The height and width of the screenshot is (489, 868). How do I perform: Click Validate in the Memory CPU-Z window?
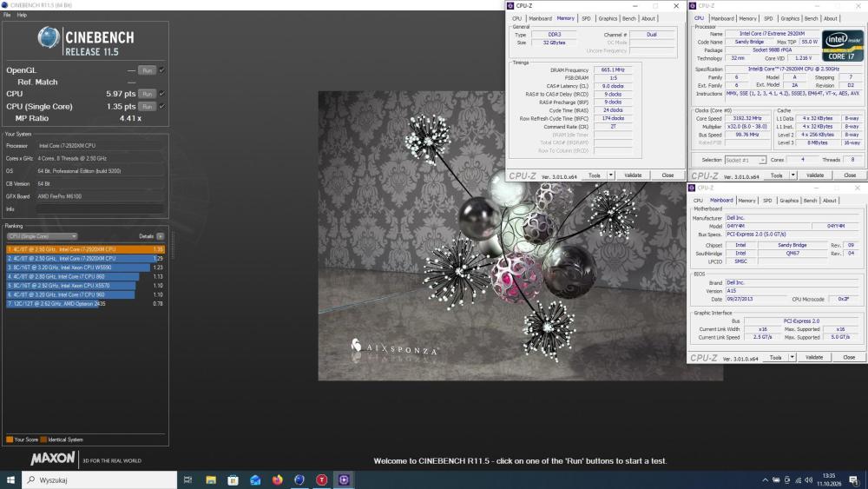click(633, 175)
